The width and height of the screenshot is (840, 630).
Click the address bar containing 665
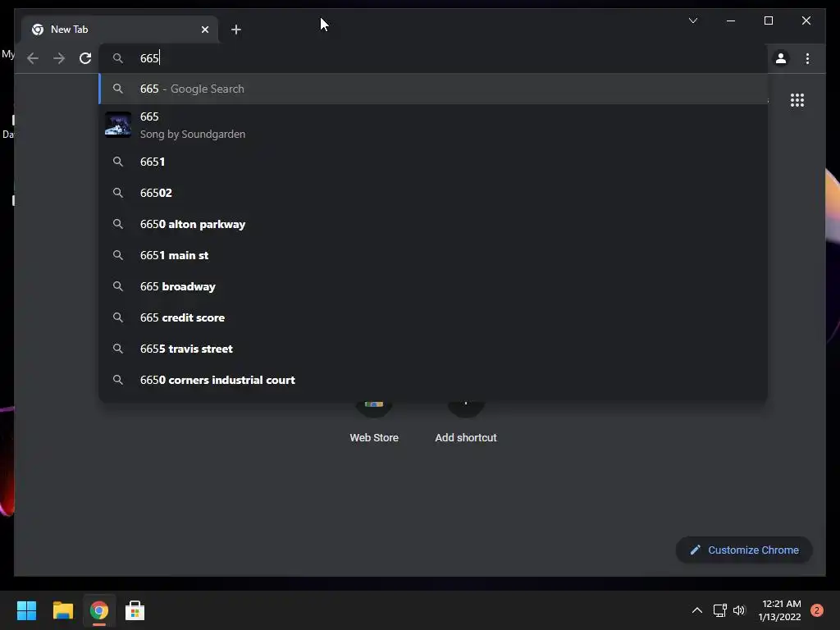(x=433, y=58)
